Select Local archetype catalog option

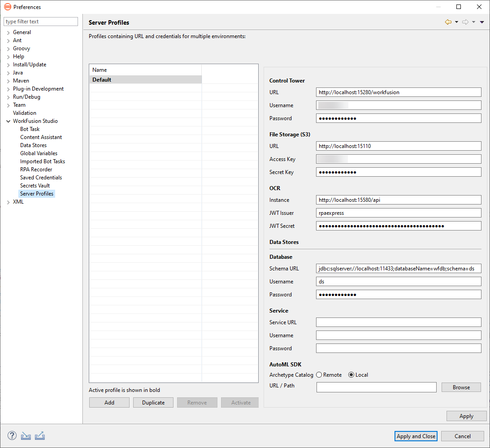[x=351, y=374]
